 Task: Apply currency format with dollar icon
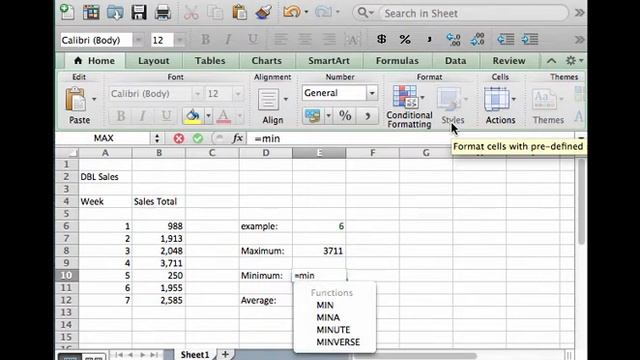pos(381,39)
